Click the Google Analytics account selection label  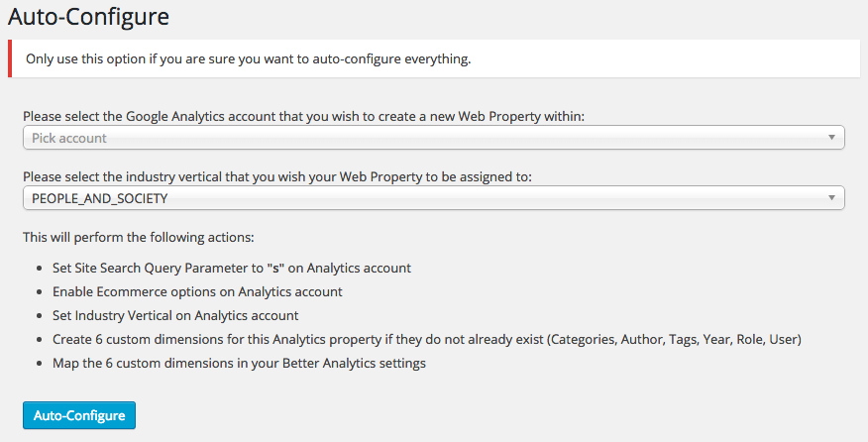pos(303,116)
